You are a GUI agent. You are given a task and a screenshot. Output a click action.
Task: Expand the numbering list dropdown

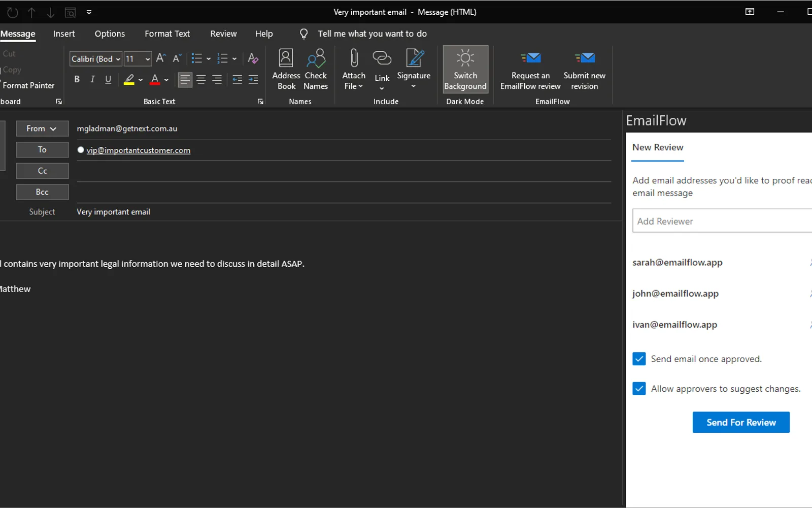(234, 59)
